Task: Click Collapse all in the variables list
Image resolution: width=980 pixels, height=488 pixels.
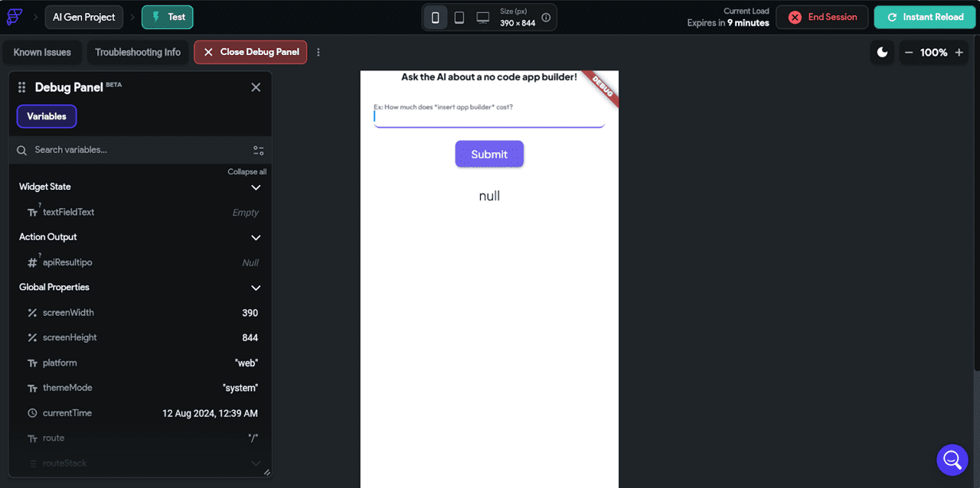Action: tap(247, 171)
